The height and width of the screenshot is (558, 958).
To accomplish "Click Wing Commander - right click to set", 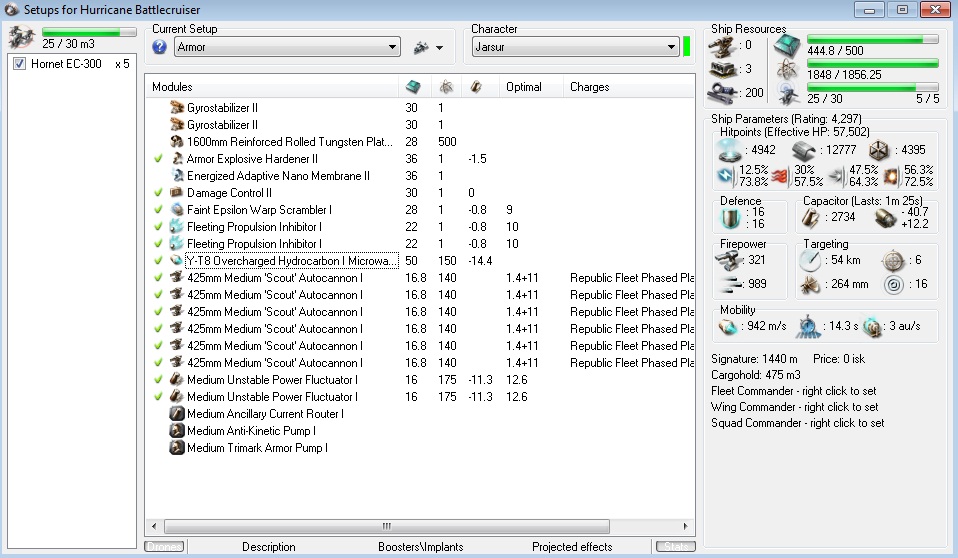I will pos(794,407).
